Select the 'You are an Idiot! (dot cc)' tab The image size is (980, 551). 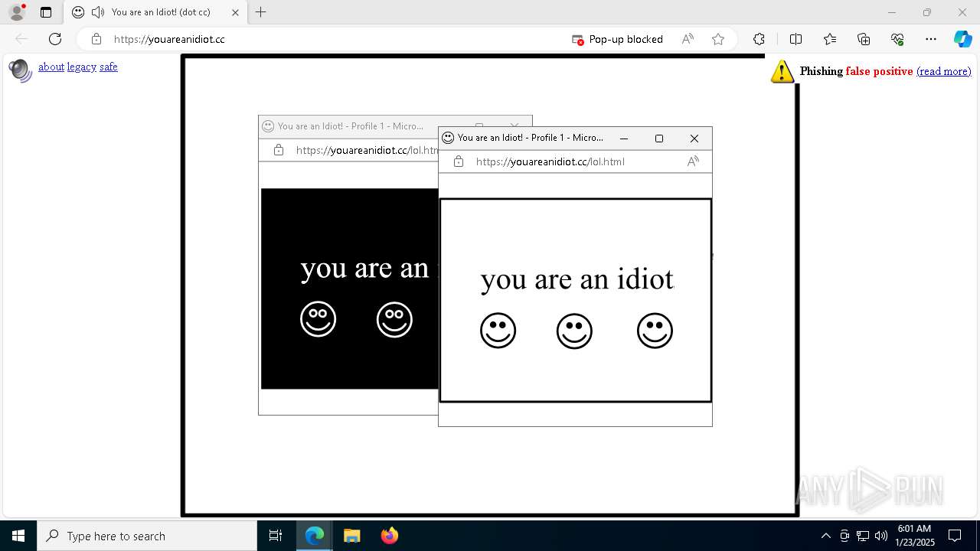(155, 12)
